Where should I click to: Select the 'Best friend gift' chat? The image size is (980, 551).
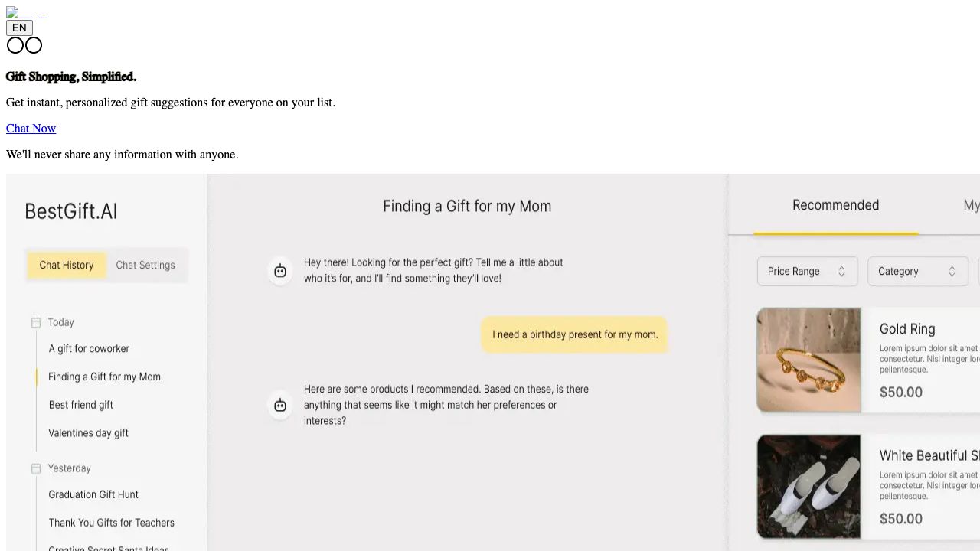[x=81, y=405]
